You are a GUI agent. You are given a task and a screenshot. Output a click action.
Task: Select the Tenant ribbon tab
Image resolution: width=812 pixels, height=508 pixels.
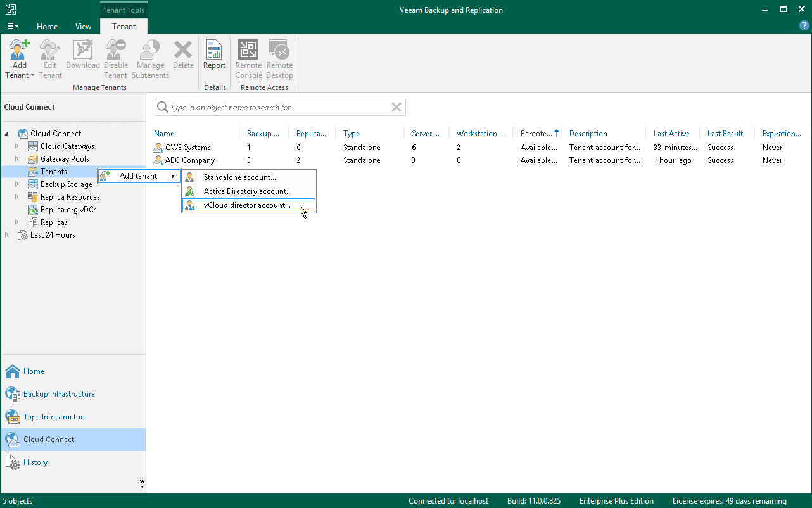coord(124,27)
